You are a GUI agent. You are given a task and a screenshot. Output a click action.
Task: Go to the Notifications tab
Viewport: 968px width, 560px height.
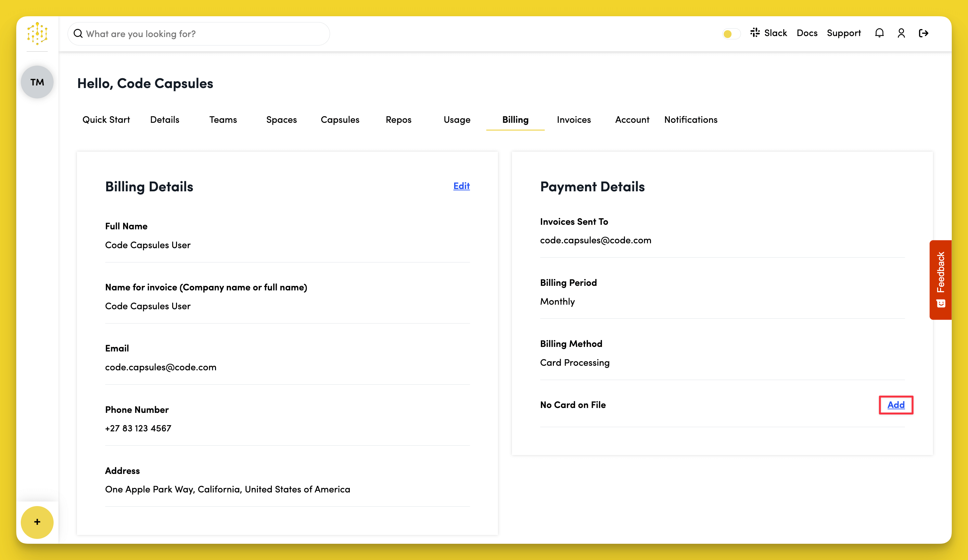691,120
